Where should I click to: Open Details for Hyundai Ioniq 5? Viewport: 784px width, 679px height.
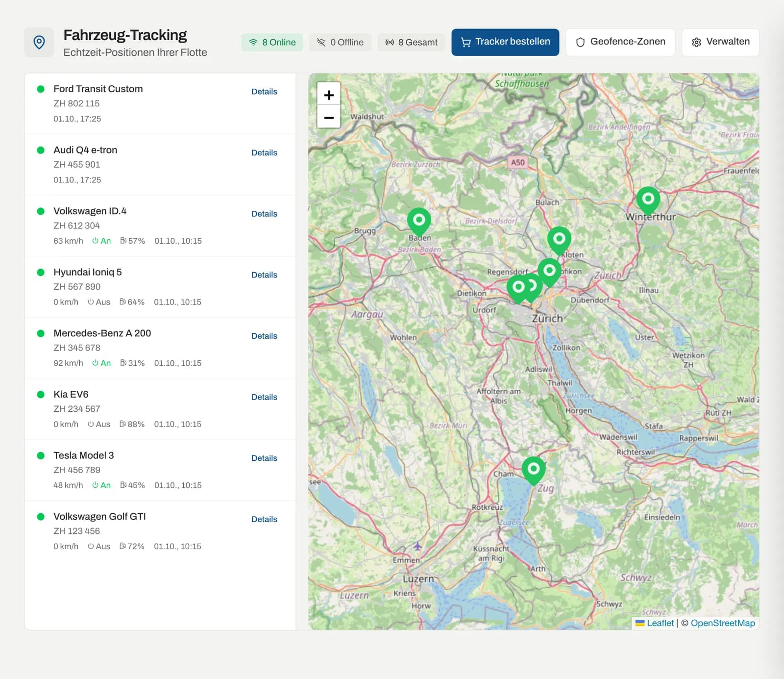(x=264, y=275)
